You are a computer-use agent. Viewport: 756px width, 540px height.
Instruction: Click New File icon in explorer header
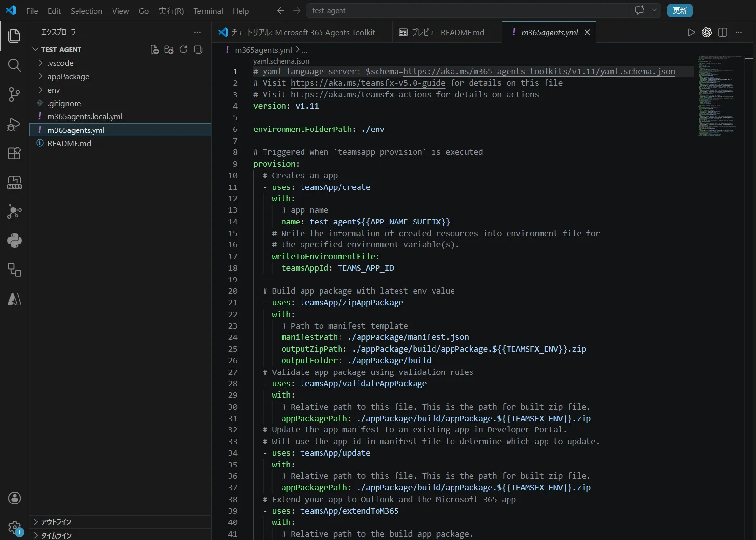(154, 50)
